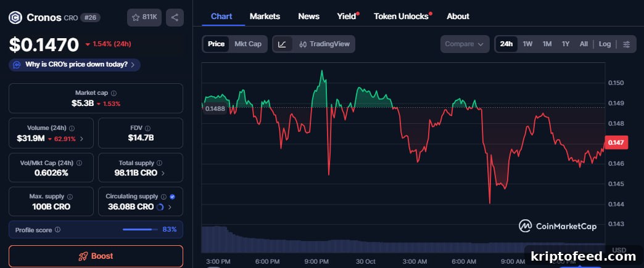
Task: Click the 9:00 PM time axis label
Action: pyautogui.click(x=318, y=261)
